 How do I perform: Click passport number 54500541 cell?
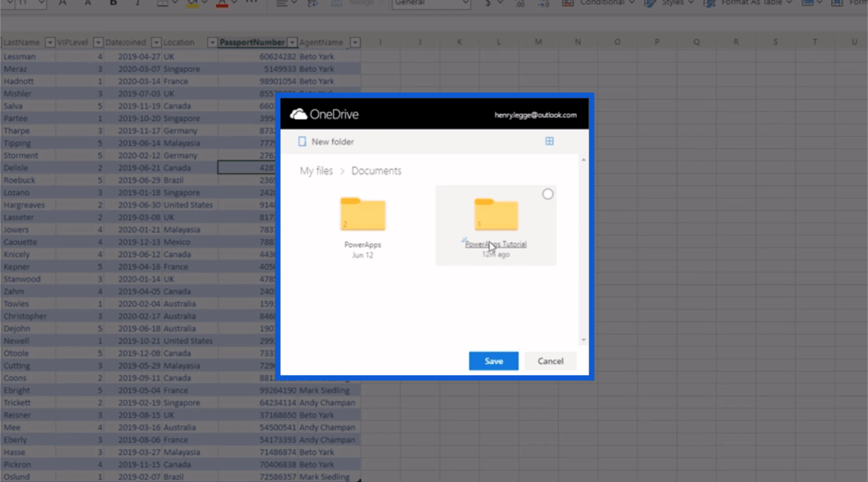(258, 428)
